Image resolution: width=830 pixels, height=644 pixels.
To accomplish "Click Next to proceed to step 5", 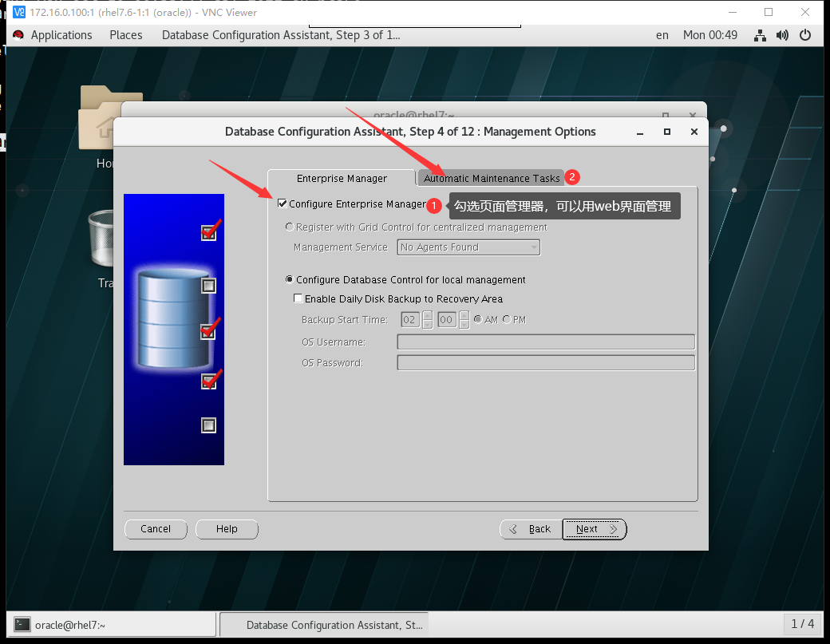I will [x=595, y=529].
